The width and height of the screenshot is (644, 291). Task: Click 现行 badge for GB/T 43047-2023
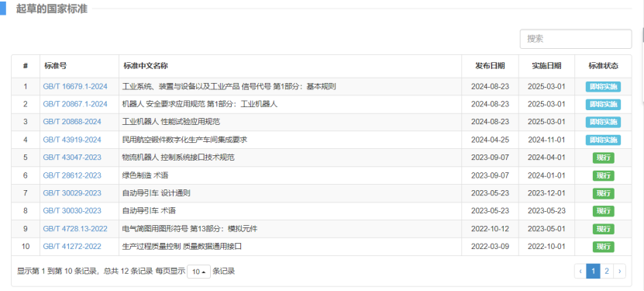click(604, 158)
